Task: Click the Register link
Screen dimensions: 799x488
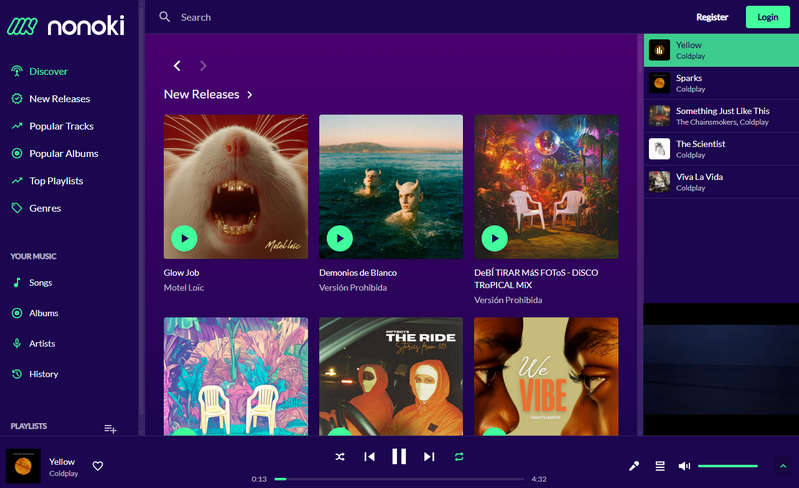Action: [x=712, y=17]
